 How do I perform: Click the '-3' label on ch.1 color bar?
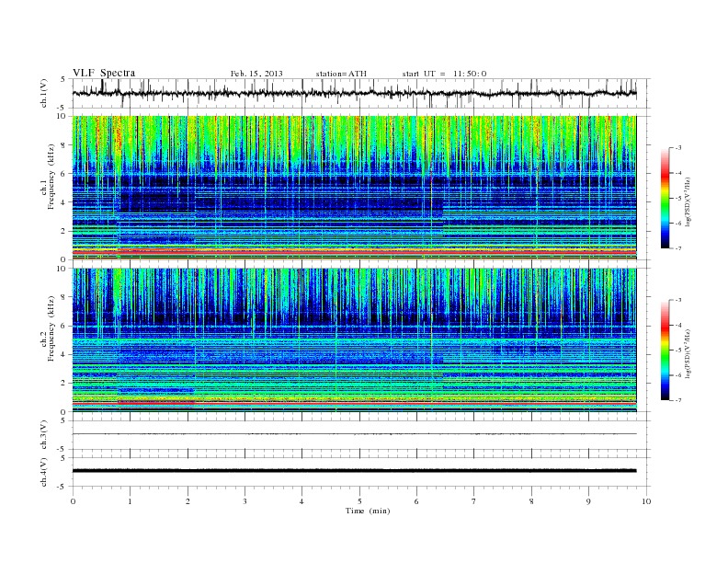click(x=677, y=148)
